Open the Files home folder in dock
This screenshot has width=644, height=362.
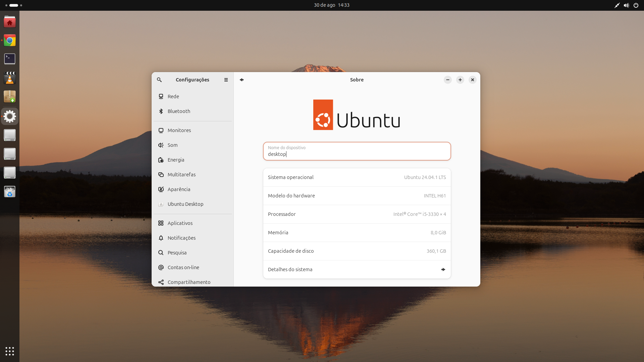(10, 22)
